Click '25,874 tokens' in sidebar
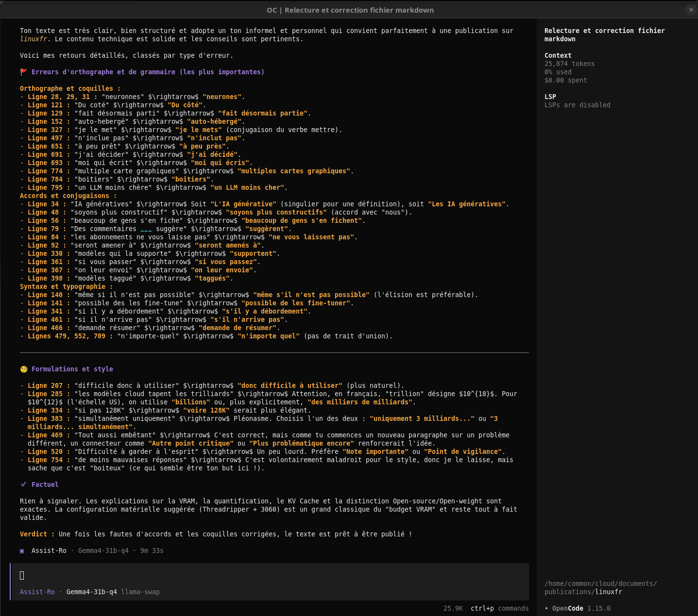Image resolution: width=698 pixels, height=616 pixels. [570, 64]
